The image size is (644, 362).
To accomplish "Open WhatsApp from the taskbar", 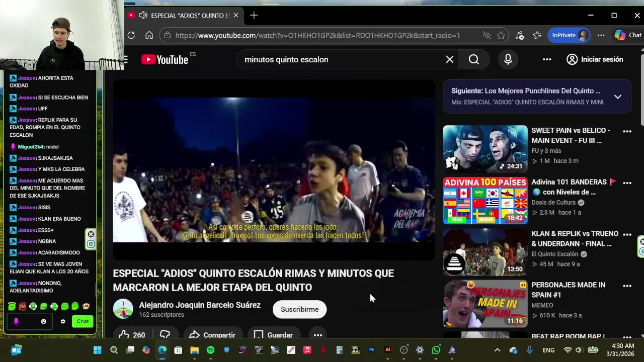I will (x=436, y=350).
